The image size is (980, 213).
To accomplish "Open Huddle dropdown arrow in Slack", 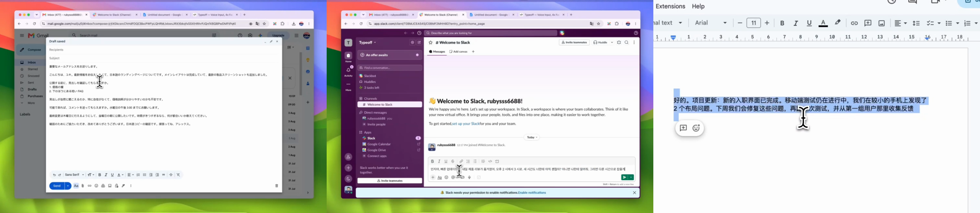I will tap(612, 42).
